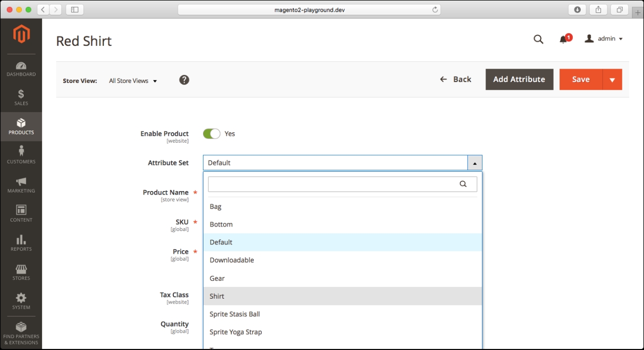Show all Safari tabs

(619, 9)
